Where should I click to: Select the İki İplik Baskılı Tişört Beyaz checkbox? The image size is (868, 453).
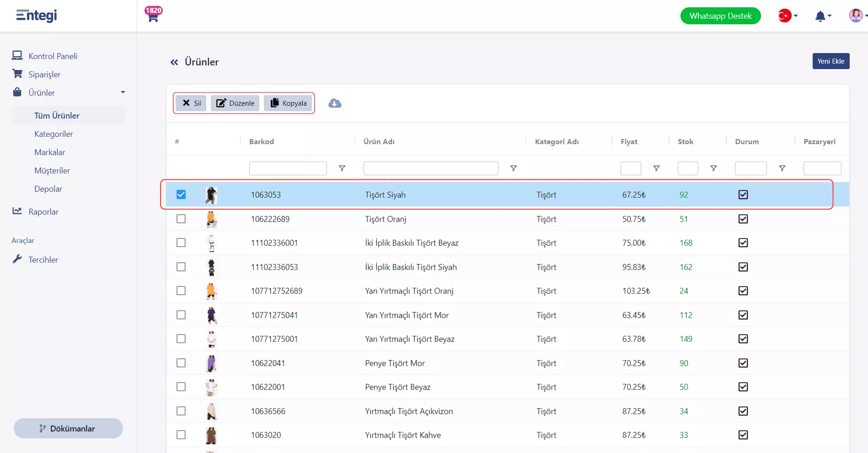[x=181, y=243]
